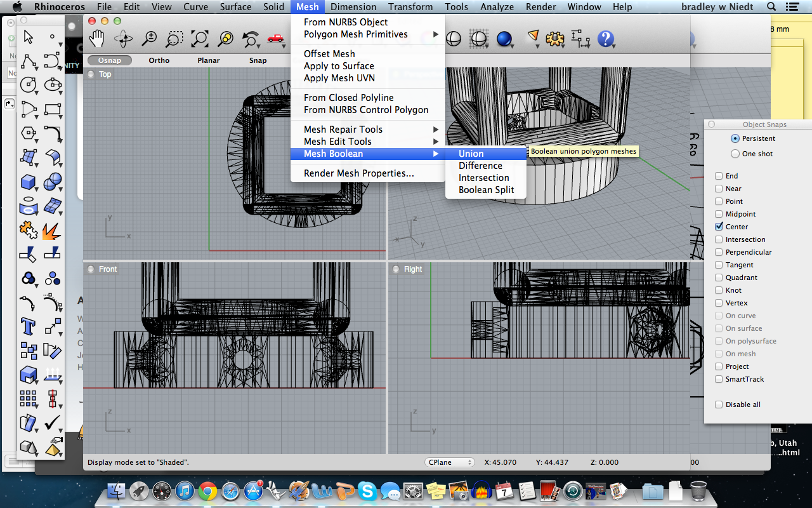Click the red car icon

pos(275,38)
